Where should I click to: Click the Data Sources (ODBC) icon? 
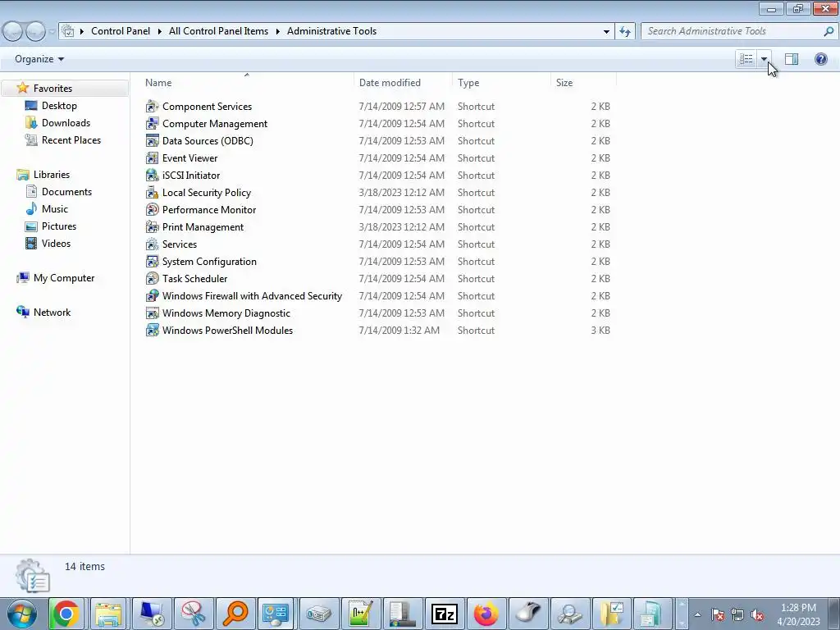click(152, 141)
